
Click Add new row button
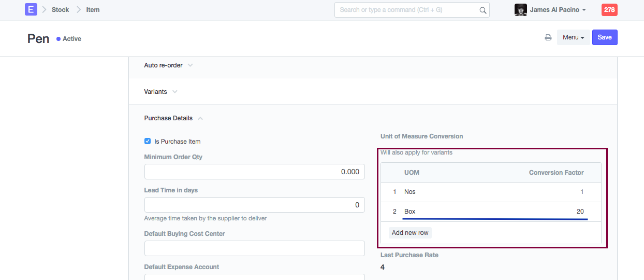pyautogui.click(x=410, y=233)
